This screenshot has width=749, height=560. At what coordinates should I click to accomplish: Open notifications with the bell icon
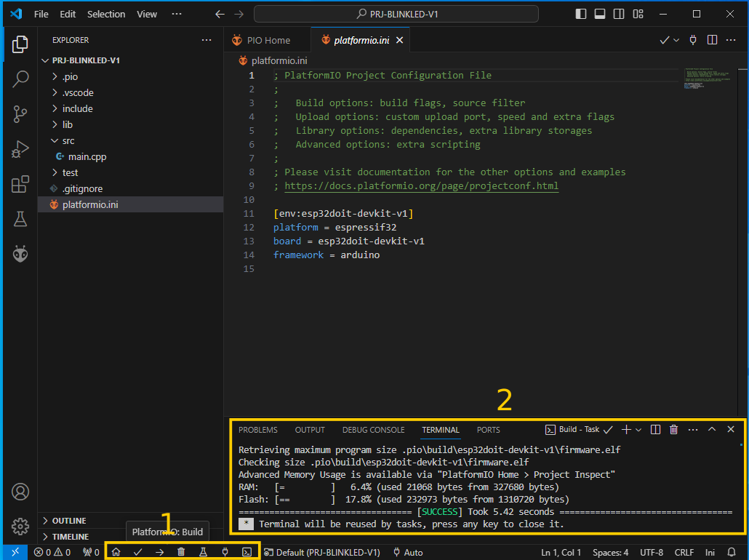(x=731, y=552)
